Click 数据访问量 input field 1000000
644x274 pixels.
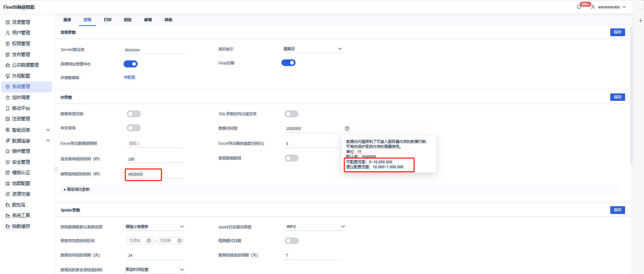pos(313,129)
